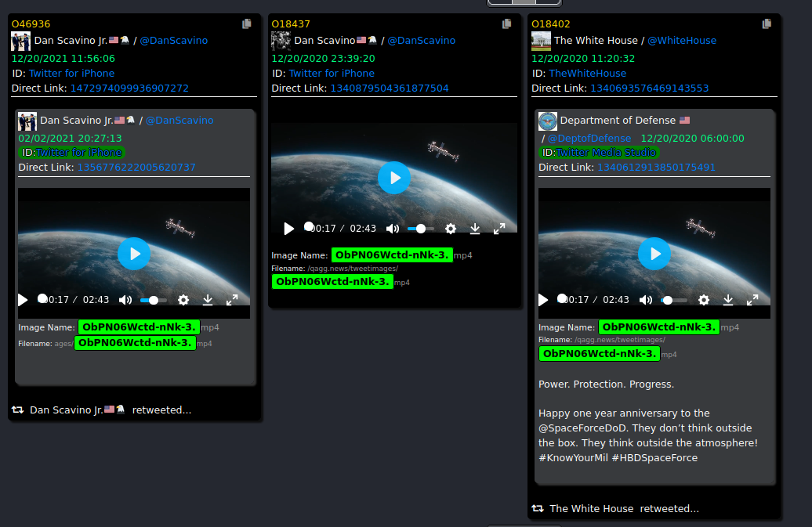
Task: Click the large play button in O18437 video
Action: [394, 178]
